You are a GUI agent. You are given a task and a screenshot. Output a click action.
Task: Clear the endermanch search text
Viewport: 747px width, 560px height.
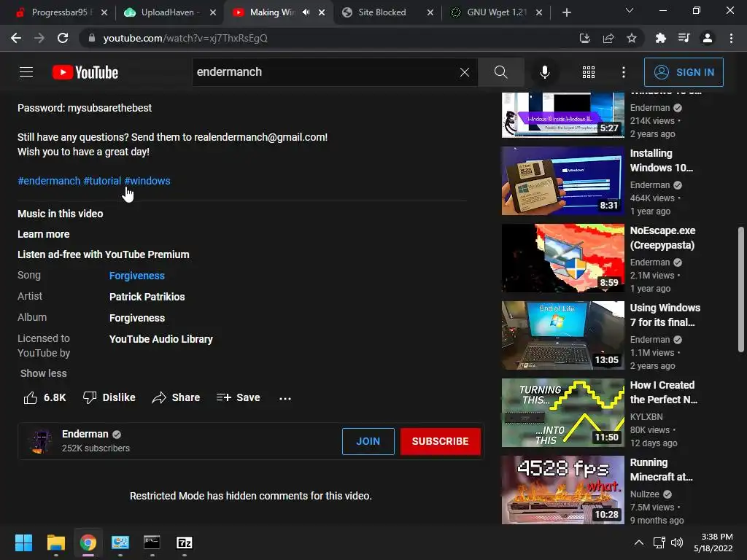[x=465, y=72]
